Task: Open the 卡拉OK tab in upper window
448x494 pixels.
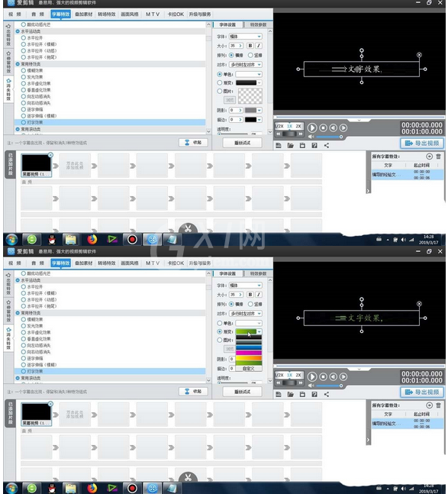Action: point(176,15)
